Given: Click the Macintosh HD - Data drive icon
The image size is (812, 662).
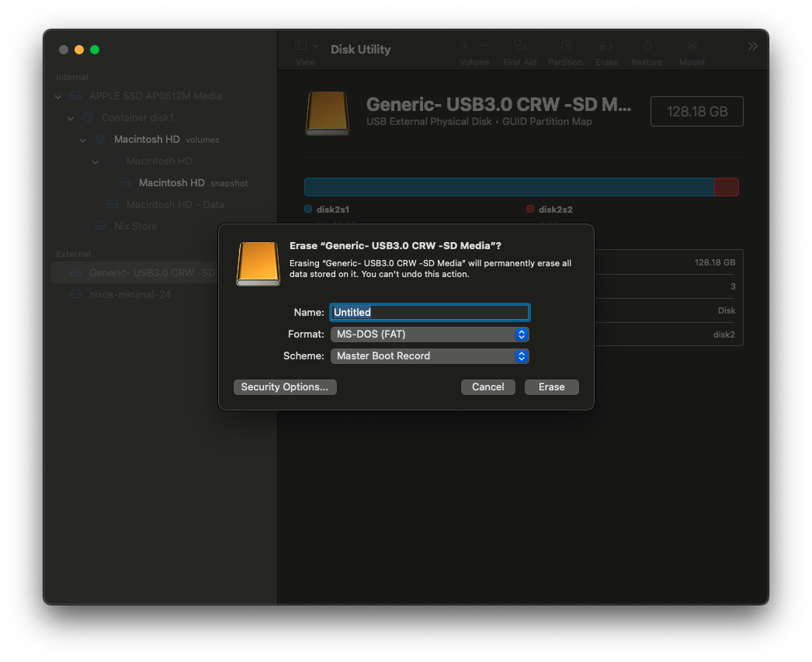Looking at the screenshot, I should pos(113,204).
